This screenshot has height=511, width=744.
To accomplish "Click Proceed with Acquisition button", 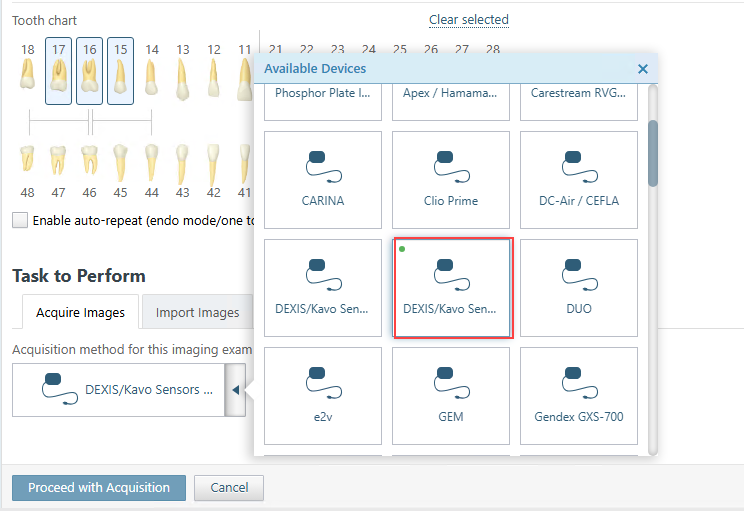I will 99,488.
